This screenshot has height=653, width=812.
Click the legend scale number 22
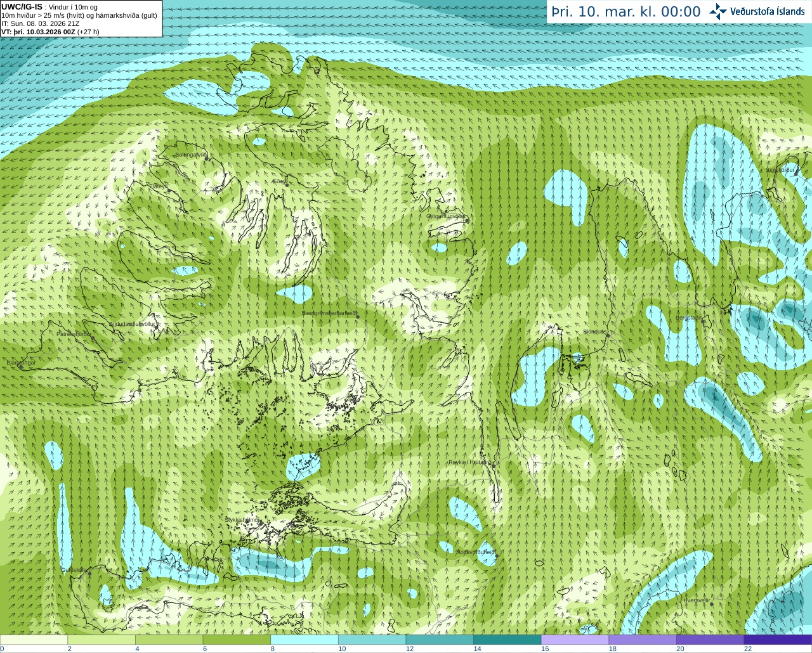[x=748, y=649]
